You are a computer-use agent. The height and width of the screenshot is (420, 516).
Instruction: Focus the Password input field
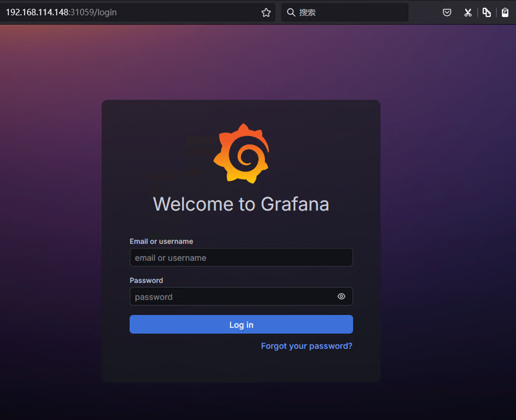click(x=241, y=296)
